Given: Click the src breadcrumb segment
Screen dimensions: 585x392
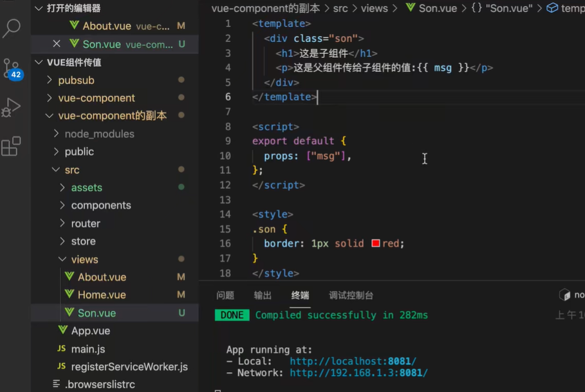Looking at the screenshot, I should (x=340, y=8).
